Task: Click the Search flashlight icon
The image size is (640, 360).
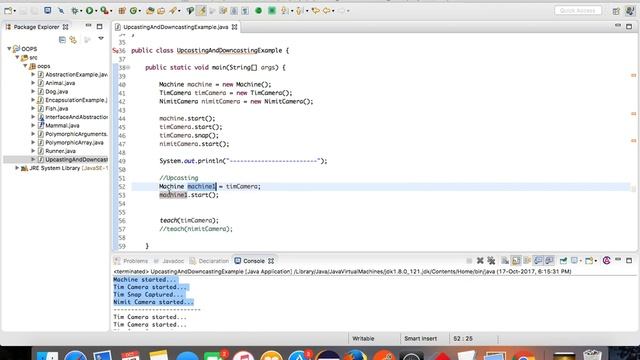Action: coord(173,11)
